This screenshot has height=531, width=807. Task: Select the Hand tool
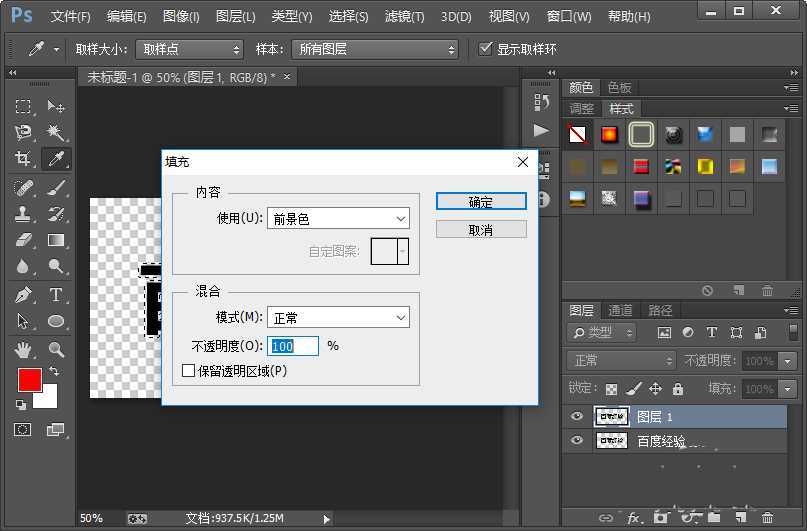pos(23,349)
